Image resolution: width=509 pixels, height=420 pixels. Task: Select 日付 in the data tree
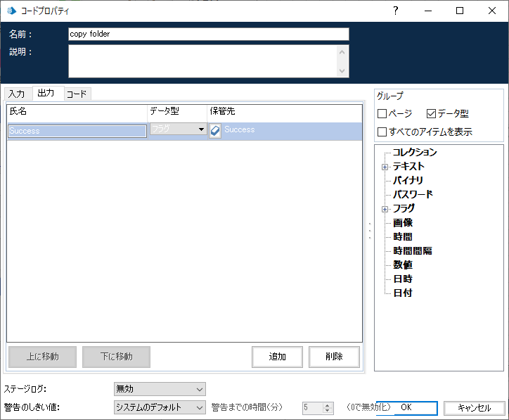[x=403, y=293]
